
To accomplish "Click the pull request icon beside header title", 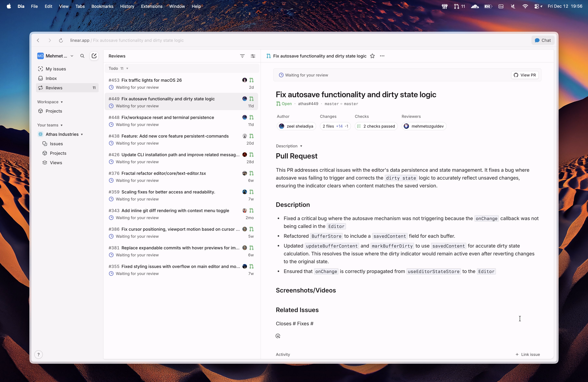I will click(x=269, y=56).
